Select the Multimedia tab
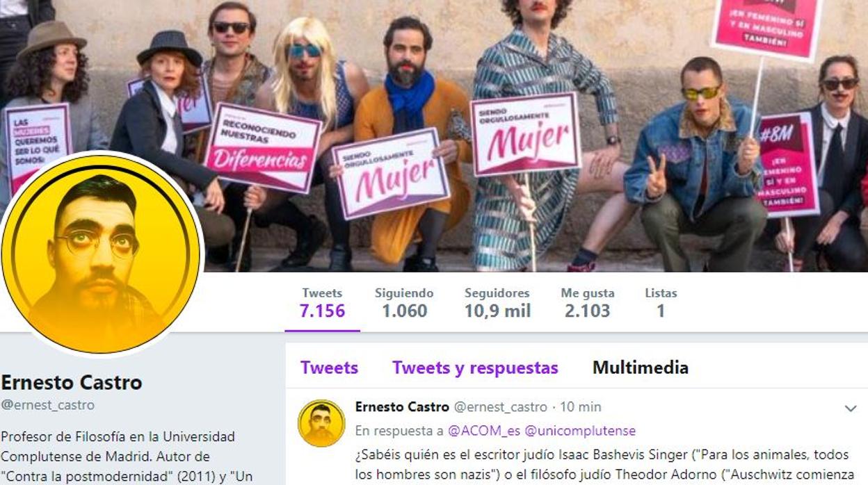 tap(640, 368)
